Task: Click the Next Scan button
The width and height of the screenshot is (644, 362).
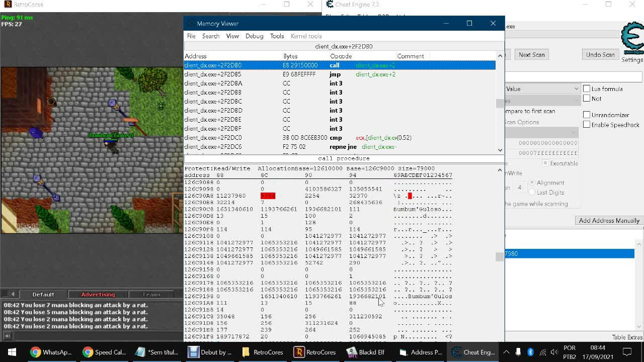Action: point(532,55)
